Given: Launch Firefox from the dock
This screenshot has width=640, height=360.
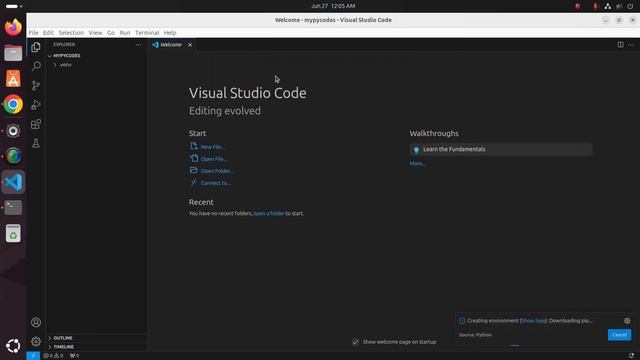Looking at the screenshot, I should [x=13, y=27].
